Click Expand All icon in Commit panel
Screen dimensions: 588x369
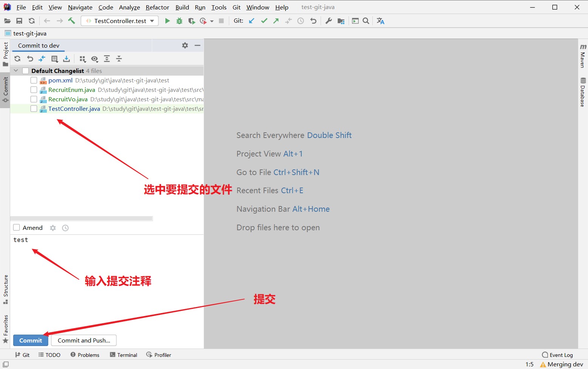point(107,59)
